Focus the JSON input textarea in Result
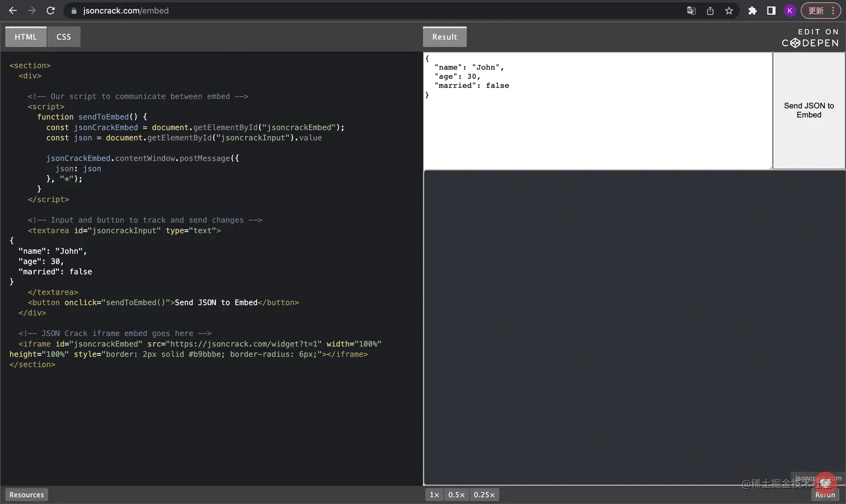Screen dimensions: 846x504 [x=598, y=110]
